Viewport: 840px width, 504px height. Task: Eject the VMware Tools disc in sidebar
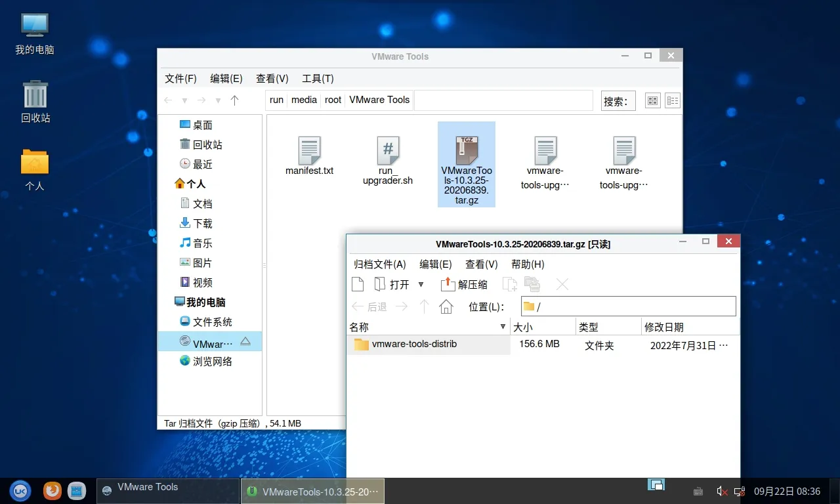[x=245, y=341]
